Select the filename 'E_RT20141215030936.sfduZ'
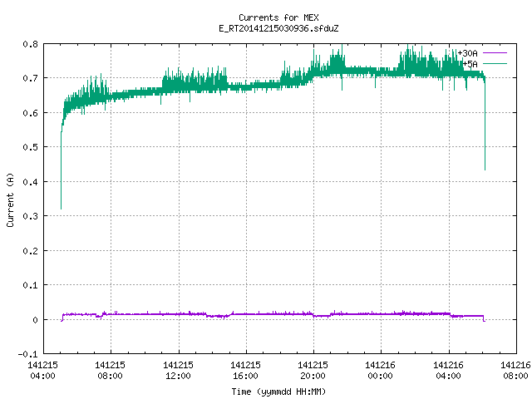 click(278, 28)
